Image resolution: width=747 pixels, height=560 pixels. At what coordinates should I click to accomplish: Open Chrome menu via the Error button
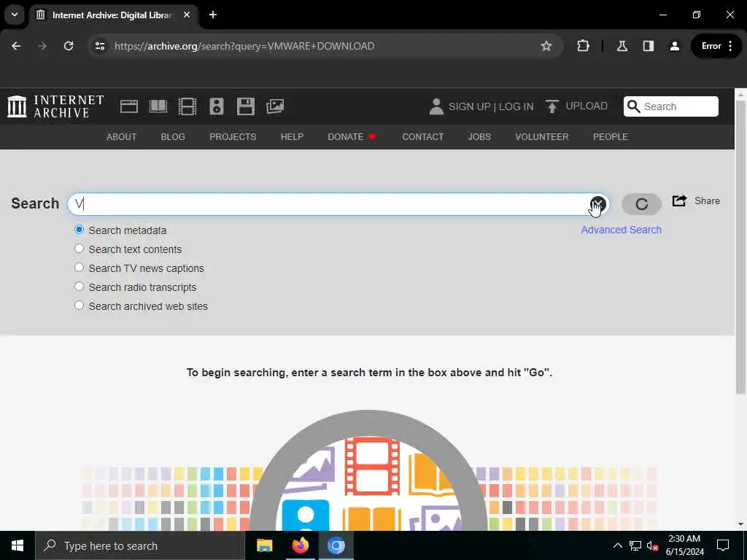pos(717,46)
